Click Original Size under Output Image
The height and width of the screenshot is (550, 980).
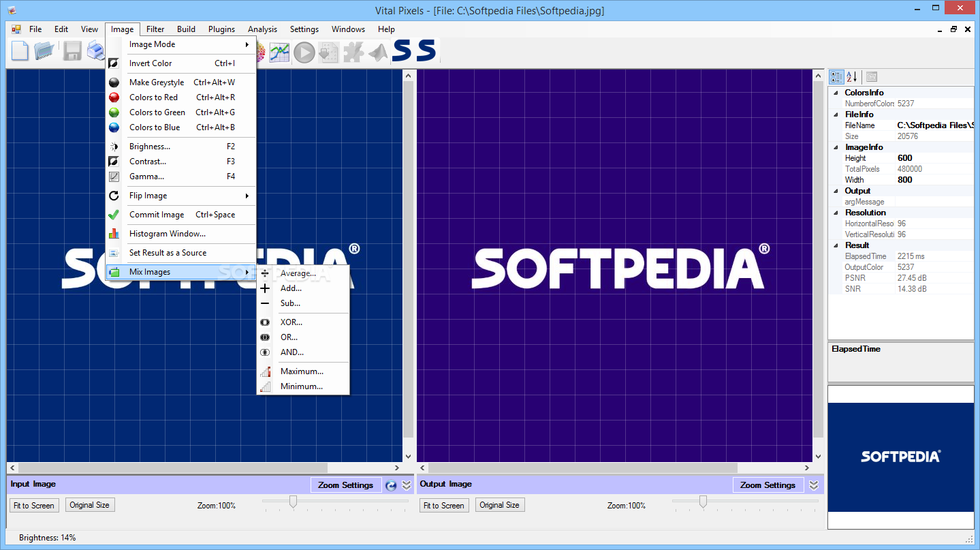click(499, 505)
